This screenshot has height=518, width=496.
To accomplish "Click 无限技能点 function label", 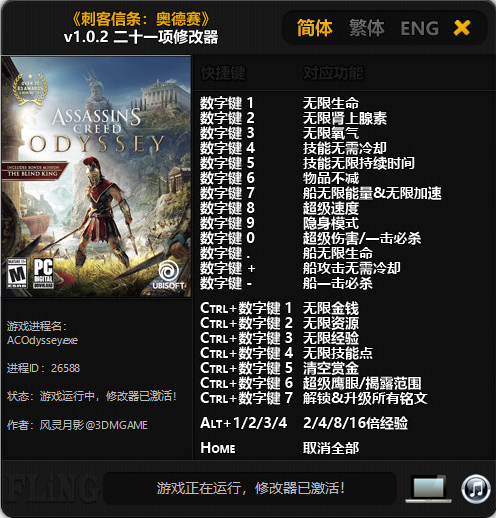I will tap(338, 353).
